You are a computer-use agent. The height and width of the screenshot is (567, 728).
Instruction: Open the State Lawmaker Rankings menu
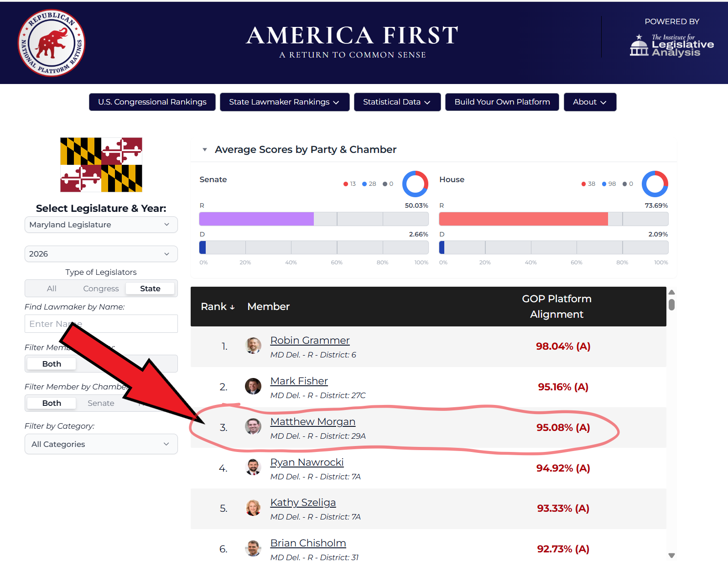pos(285,102)
